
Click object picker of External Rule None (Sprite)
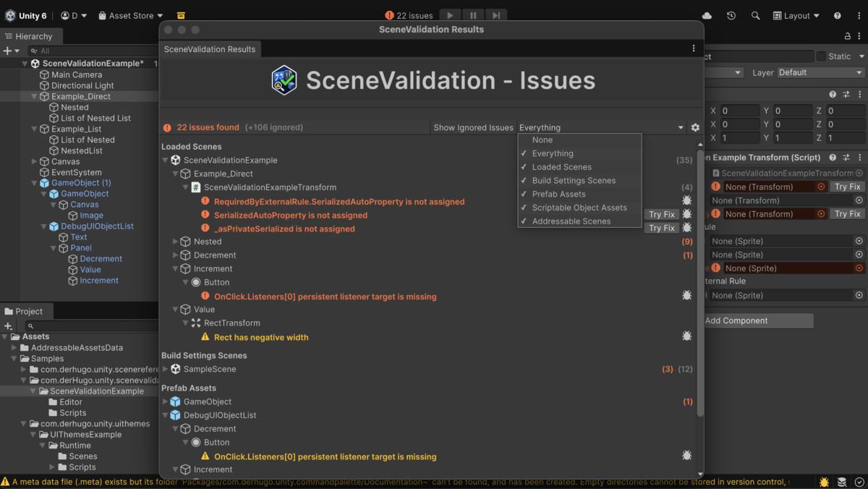click(859, 295)
